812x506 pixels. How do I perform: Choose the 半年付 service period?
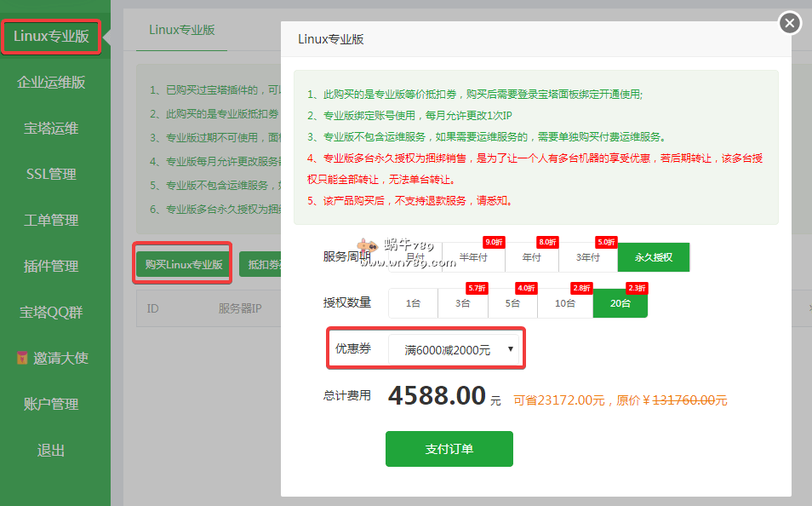pos(474,256)
